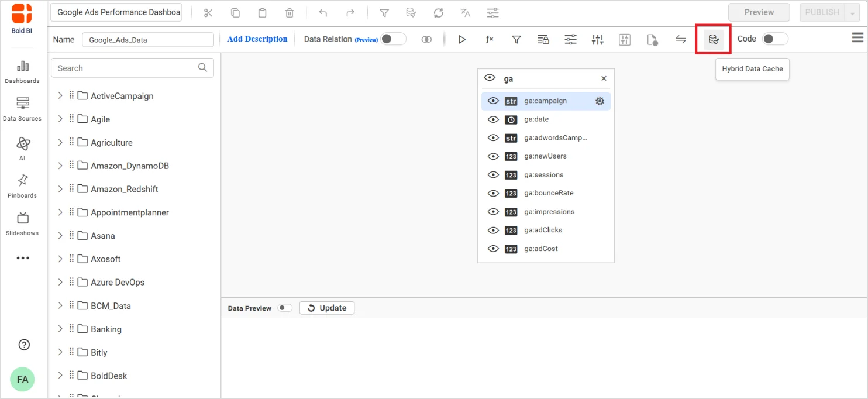Viewport: 868px width, 399px height.
Task: Click the data source database icon in top toolbar
Action: pos(411,12)
